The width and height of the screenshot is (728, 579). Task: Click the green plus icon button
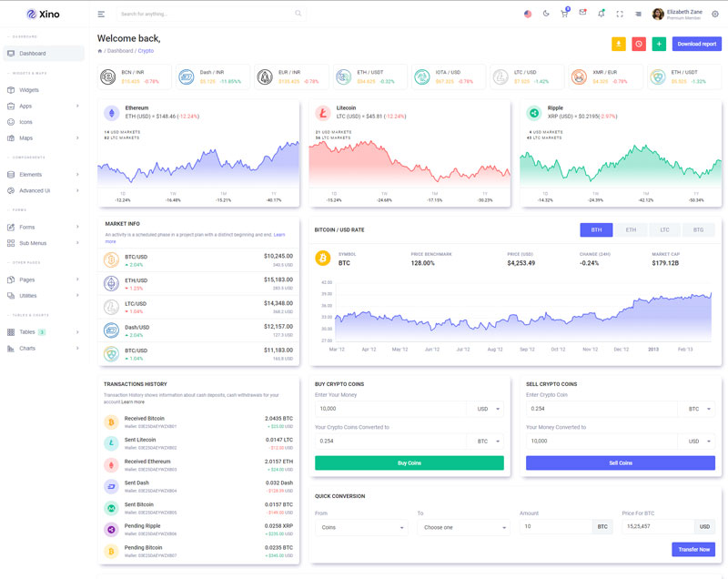coord(659,44)
